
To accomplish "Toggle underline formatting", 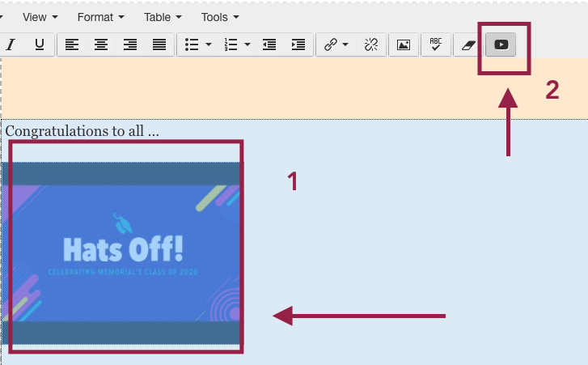I will (x=39, y=45).
